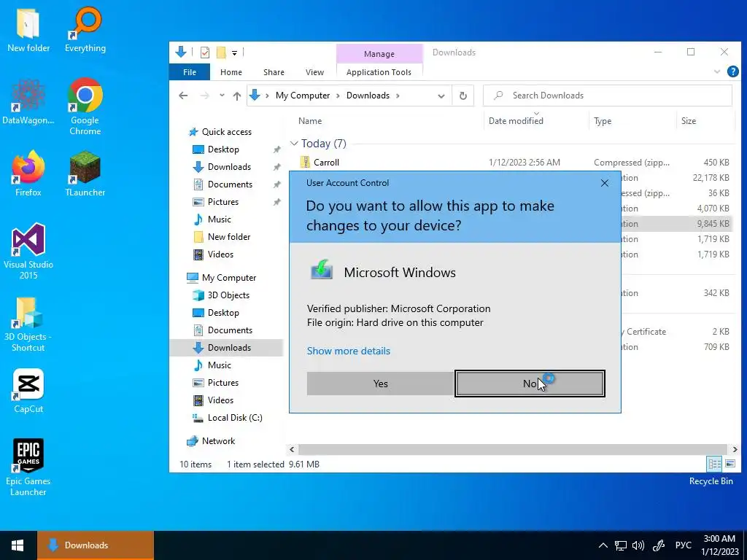Click the Back navigation arrow

pyautogui.click(x=183, y=96)
